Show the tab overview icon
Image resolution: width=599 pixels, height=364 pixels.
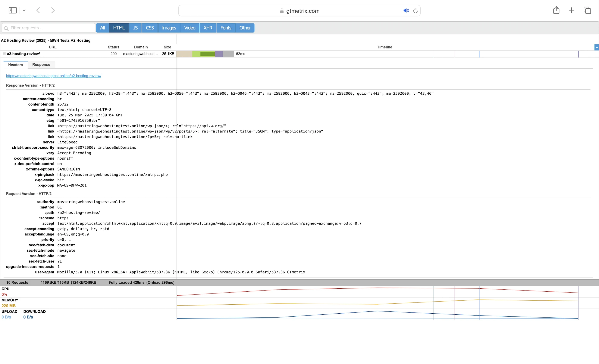pos(587,10)
